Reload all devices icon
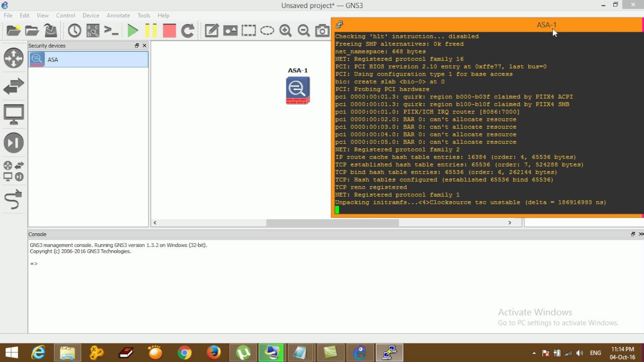Viewport: 644px width, 362px height. click(x=188, y=31)
